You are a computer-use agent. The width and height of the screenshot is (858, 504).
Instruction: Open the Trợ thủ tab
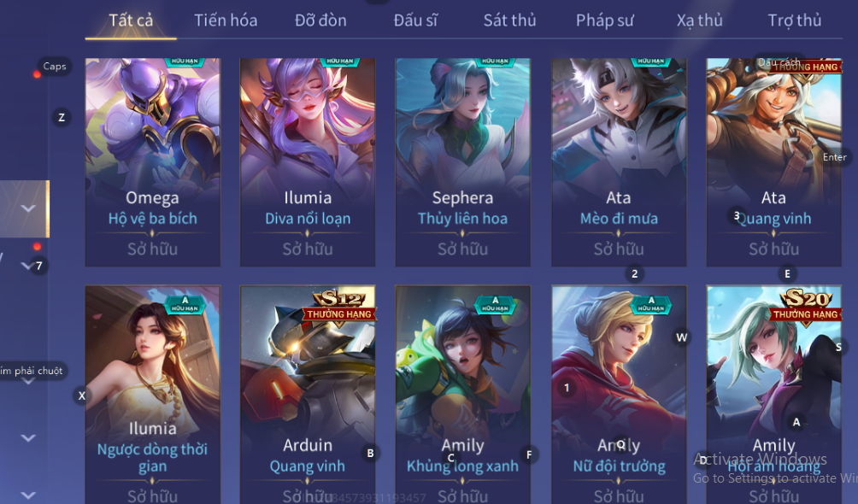pyautogui.click(x=795, y=21)
